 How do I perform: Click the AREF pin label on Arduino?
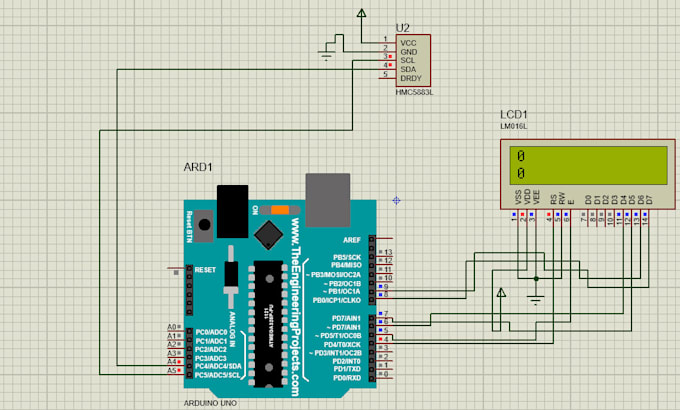[351, 240]
